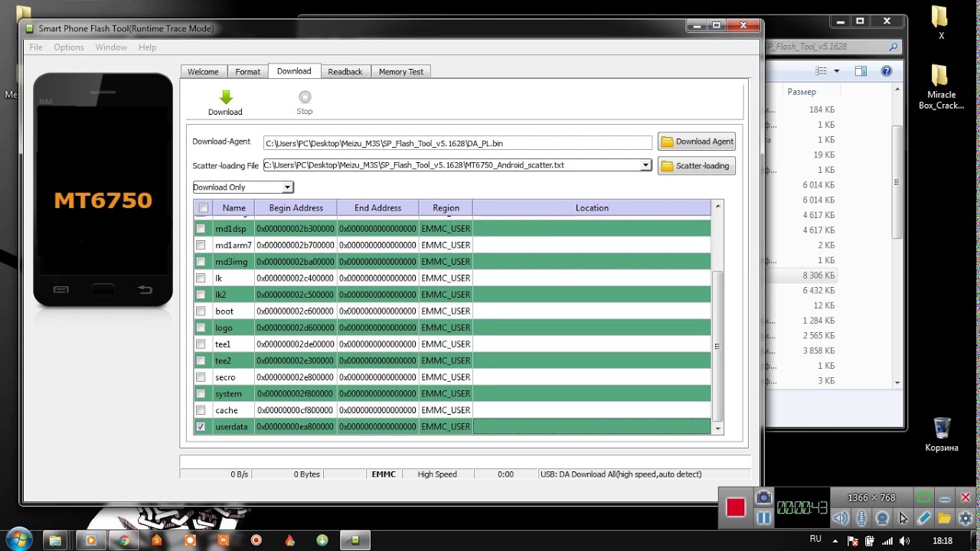Click the Размер column header in Explorer

coord(802,92)
